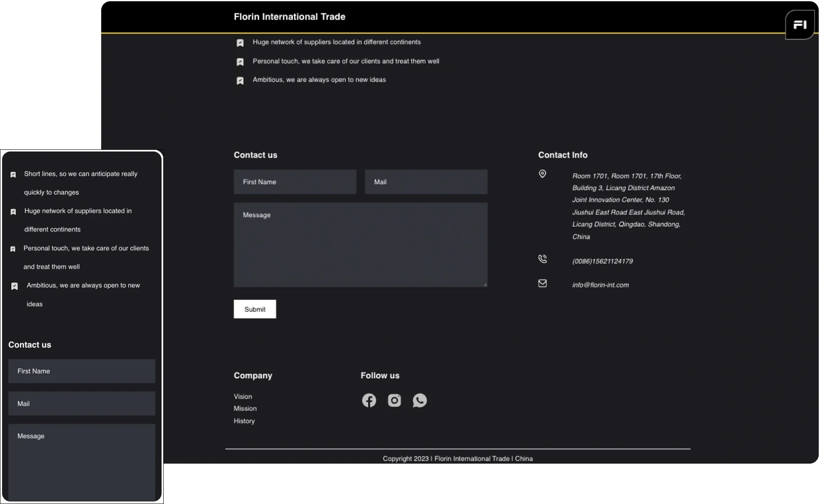Image resolution: width=820 pixels, height=504 pixels.
Task: Focus the Message textarea in desktop form
Action: pos(361,245)
